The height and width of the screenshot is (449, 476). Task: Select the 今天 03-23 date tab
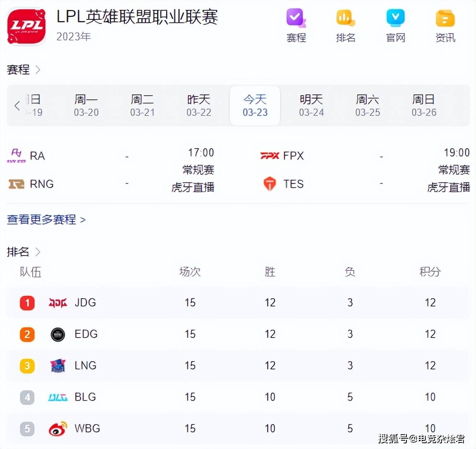pos(255,106)
